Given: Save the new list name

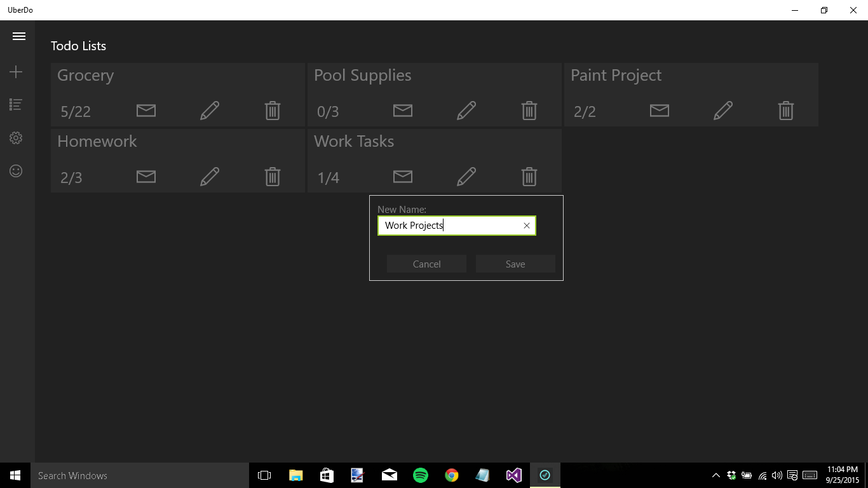Looking at the screenshot, I should [515, 264].
